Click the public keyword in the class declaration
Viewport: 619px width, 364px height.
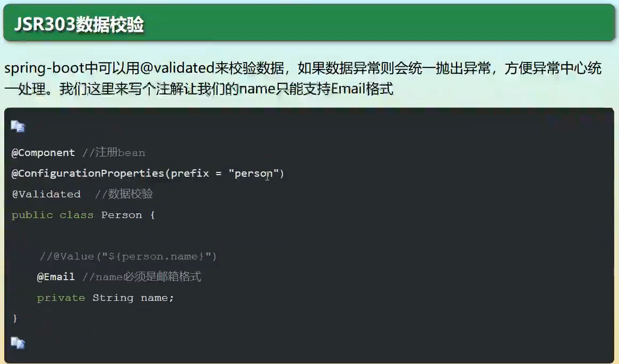click(x=32, y=215)
